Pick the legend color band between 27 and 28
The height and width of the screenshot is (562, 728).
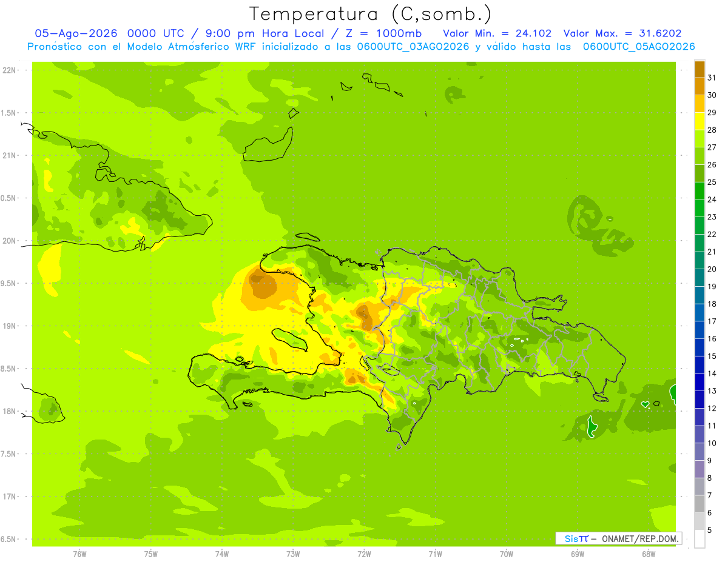[x=699, y=138]
